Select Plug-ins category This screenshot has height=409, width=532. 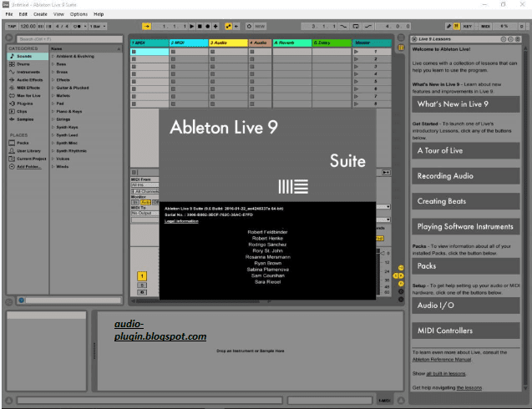(x=28, y=104)
